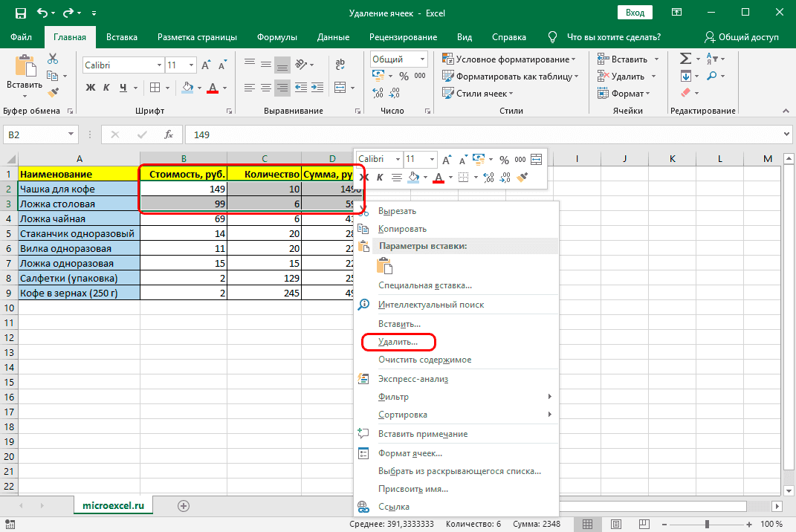Click Общий доступ share button

point(741,37)
